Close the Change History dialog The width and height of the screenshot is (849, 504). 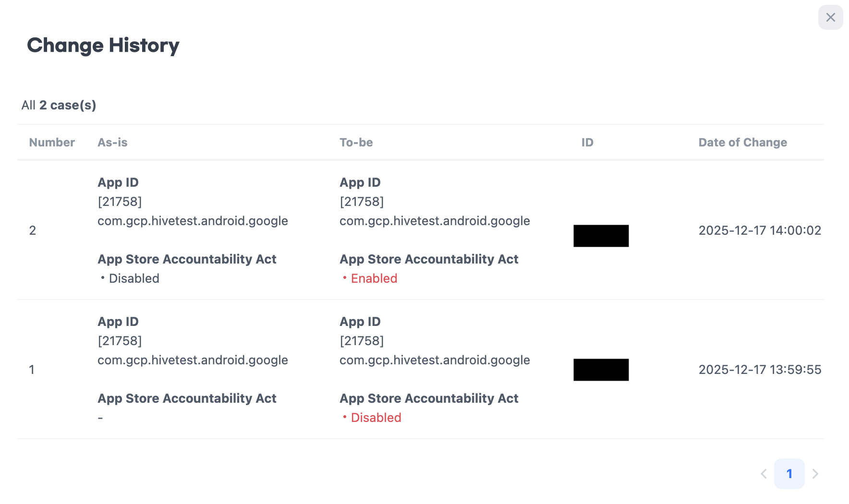(830, 18)
